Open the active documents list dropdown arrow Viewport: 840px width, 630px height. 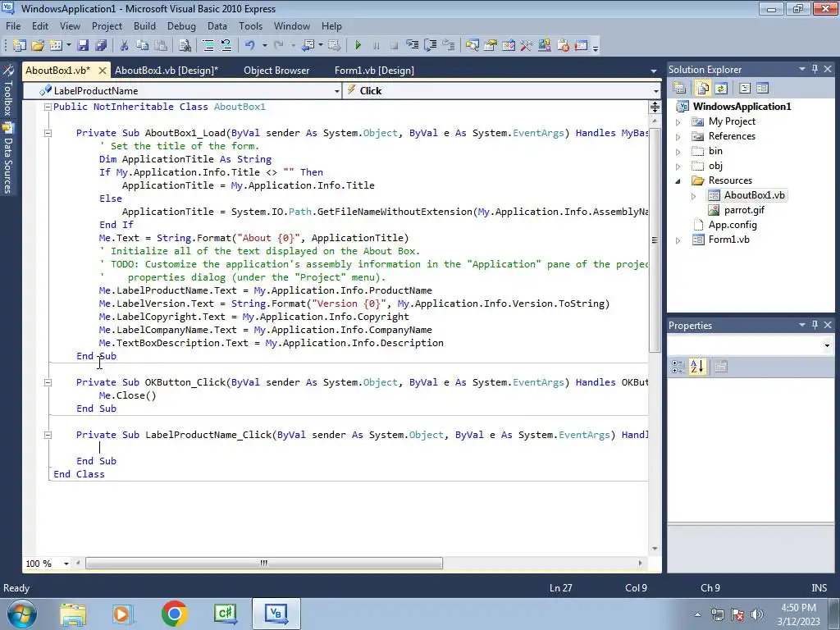[654, 71]
